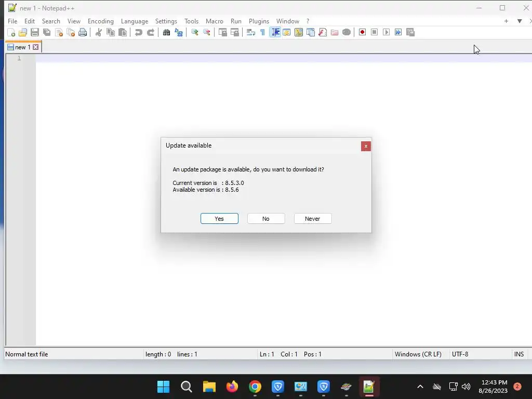Click the Stop Recording macro icon
The width and height of the screenshot is (532, 399).
374,32
